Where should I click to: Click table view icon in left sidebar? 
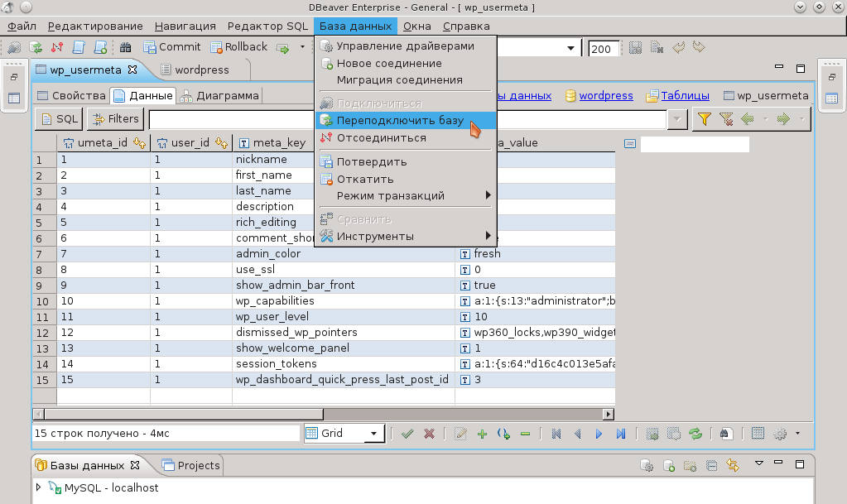(x=14, y=98)
